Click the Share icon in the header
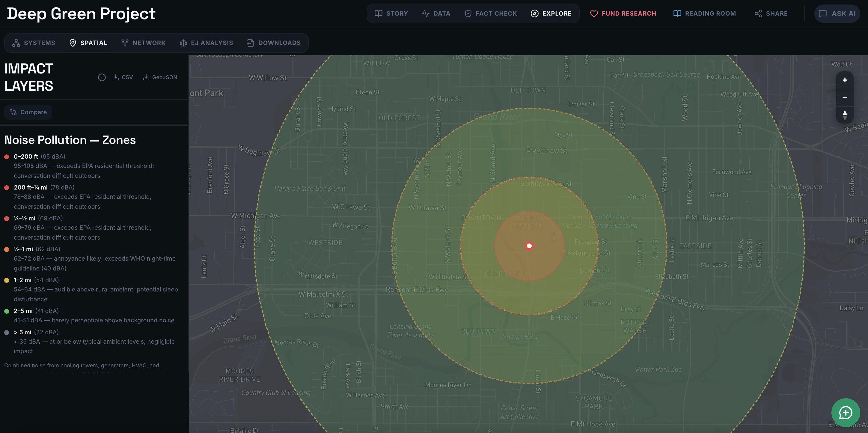The image size is (868, 433). point(758,13)
